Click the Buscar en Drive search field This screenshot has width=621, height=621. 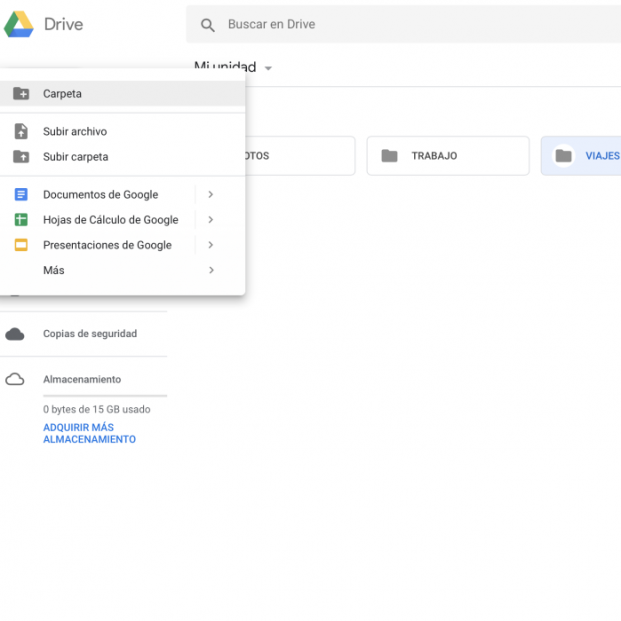400,25
